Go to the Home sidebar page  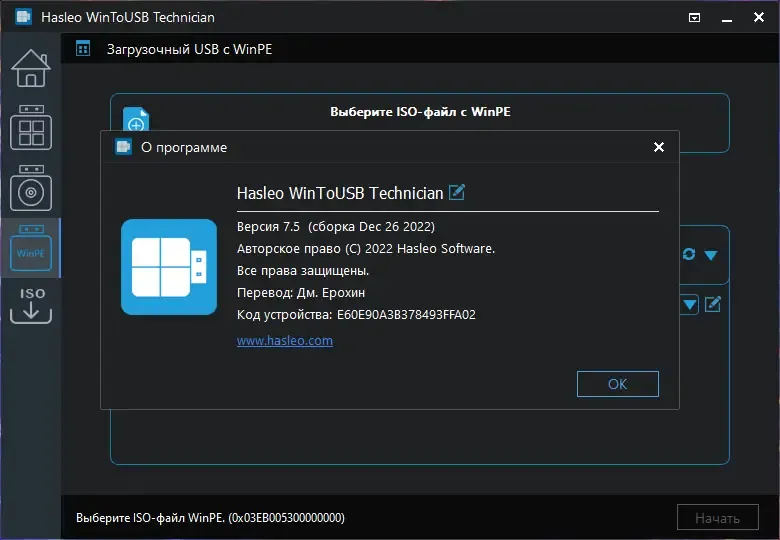[30, 68]
